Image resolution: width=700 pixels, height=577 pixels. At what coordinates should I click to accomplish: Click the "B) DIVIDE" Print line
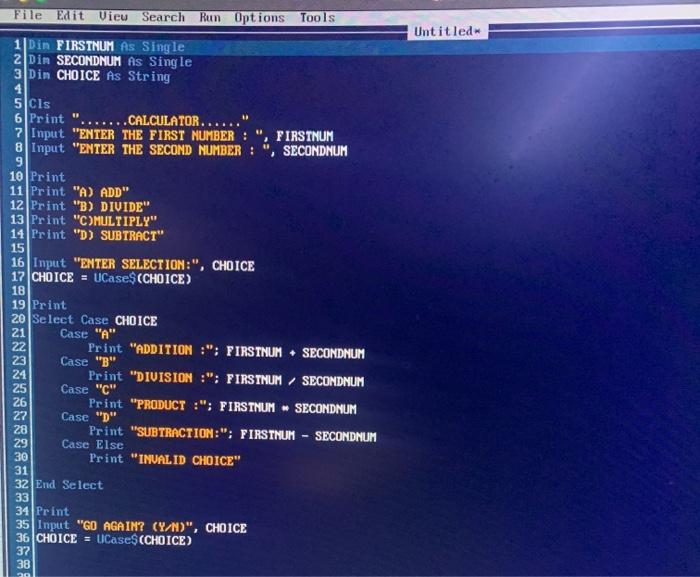tap(90, 206)
